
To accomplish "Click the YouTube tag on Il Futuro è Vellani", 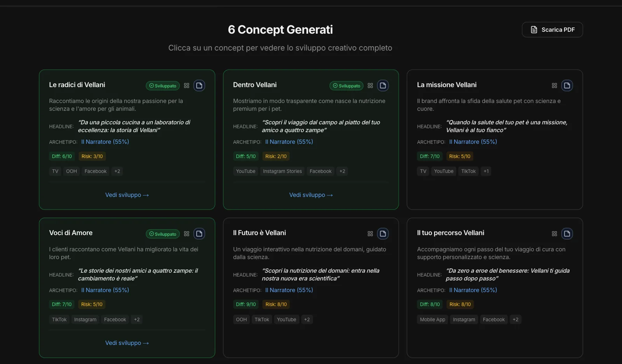I will (x=287, y=320).
